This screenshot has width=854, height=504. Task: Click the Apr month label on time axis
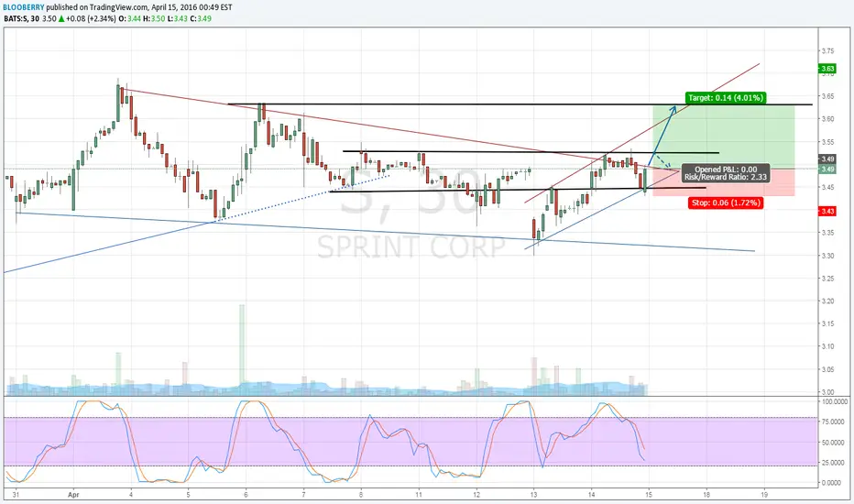pyautogui.click(x=73, y=495)
